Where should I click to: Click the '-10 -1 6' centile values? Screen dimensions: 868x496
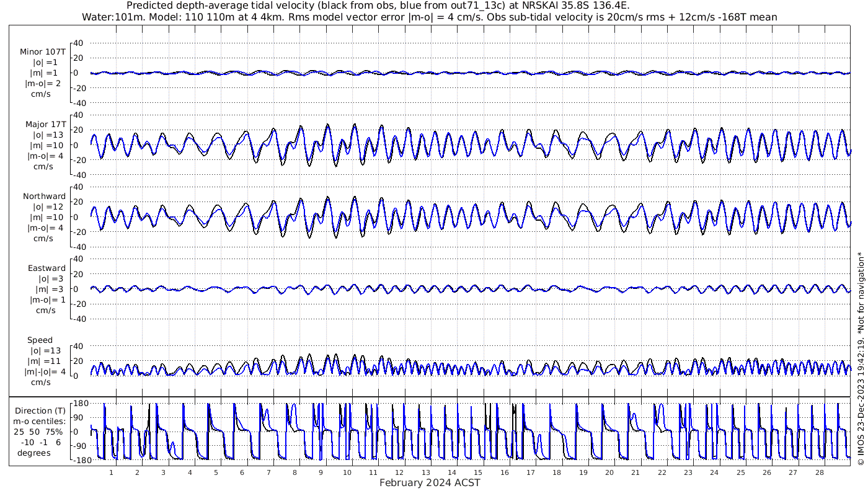(41, 442)
